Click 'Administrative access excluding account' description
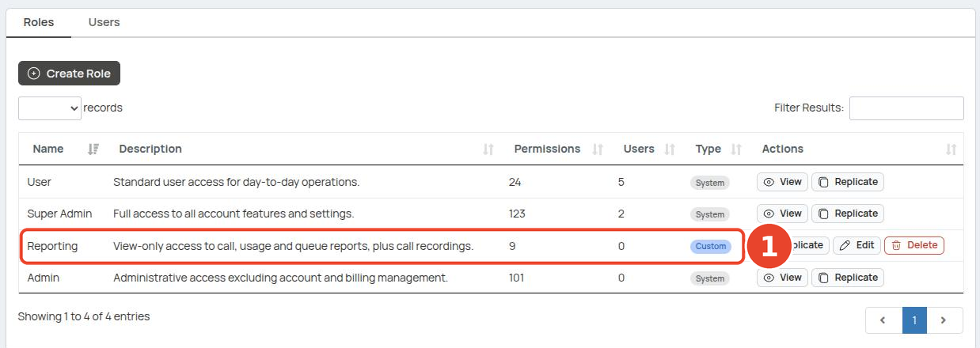The width and height of the screenshot is (980, 348). [280, 278]
